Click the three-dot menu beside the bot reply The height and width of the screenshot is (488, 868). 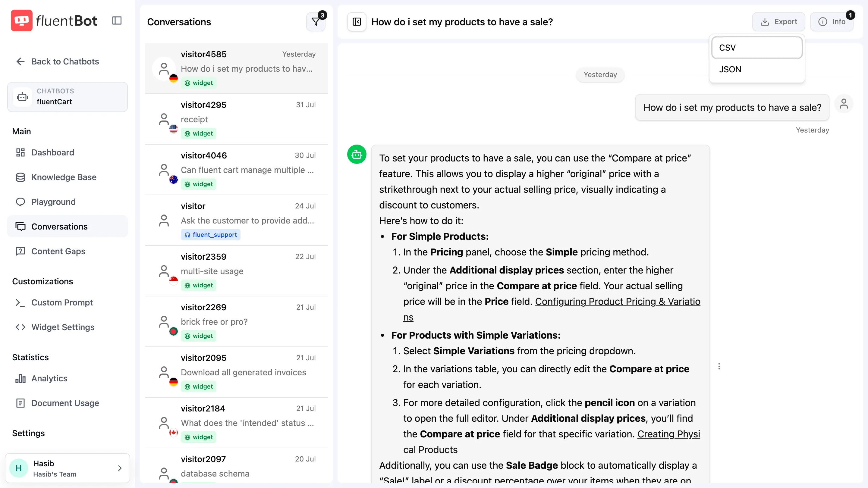pos(719,366)
